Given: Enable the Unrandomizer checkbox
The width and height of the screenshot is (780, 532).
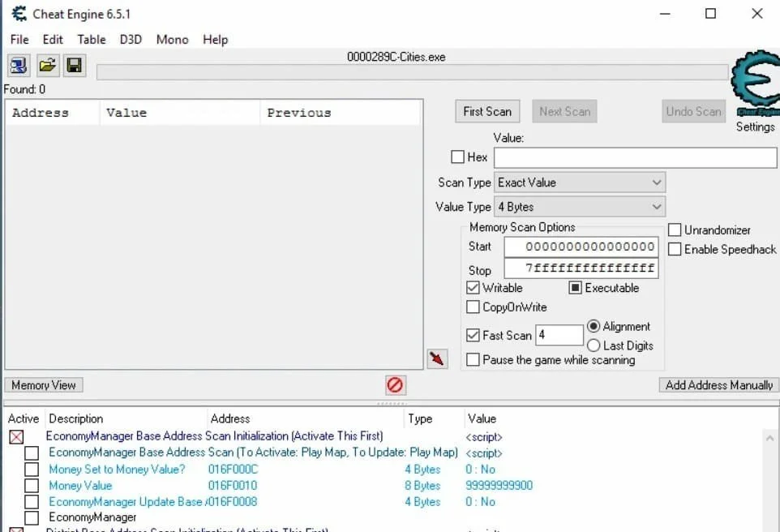Looking at the screenshot, I should (x=675, y=230).
